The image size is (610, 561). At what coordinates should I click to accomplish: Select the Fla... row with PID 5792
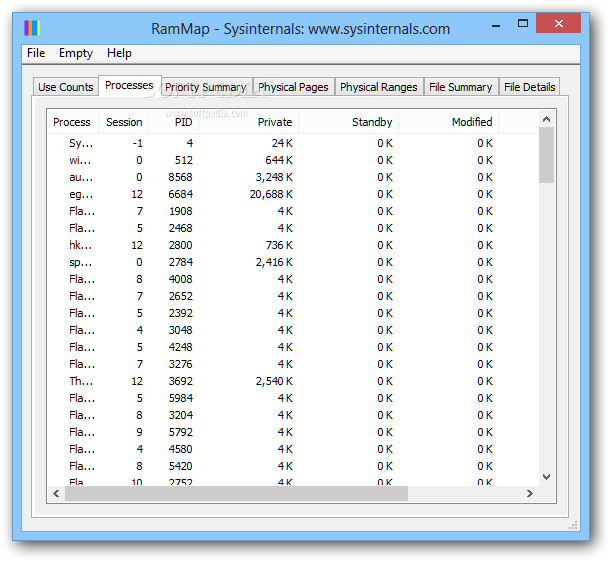293,432
